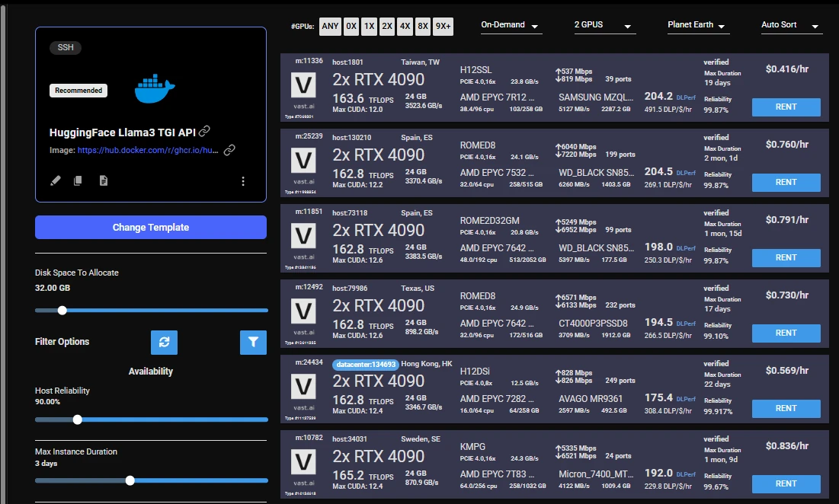Click vast.ai logo on host:73118 offer
Viewport: 839px width, 504px height.
point(303,236)
